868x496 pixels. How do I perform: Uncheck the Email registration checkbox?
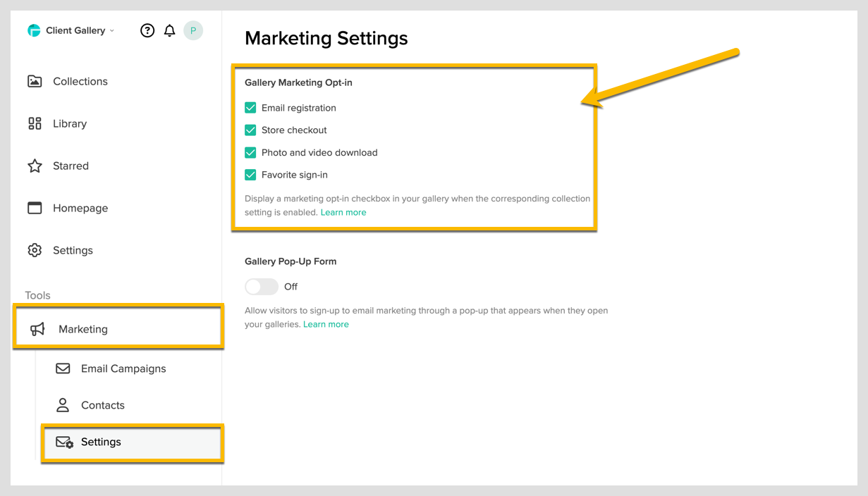point(250,108)
